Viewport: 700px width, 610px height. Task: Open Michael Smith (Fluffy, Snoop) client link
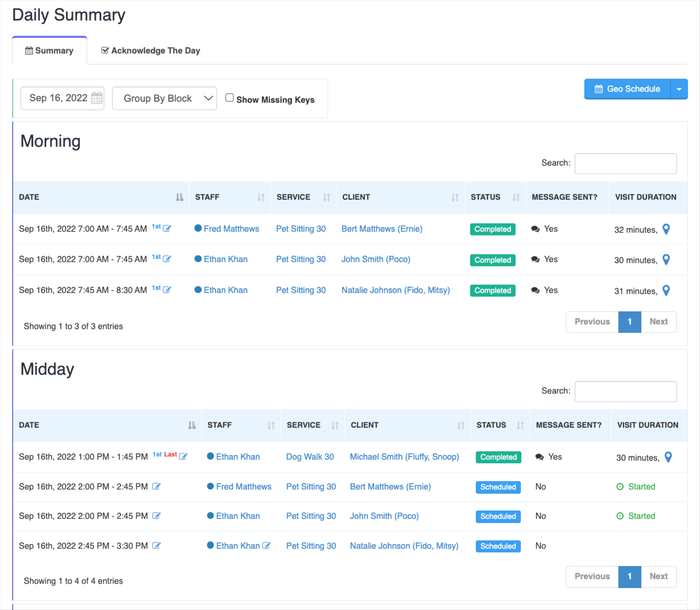404,457
